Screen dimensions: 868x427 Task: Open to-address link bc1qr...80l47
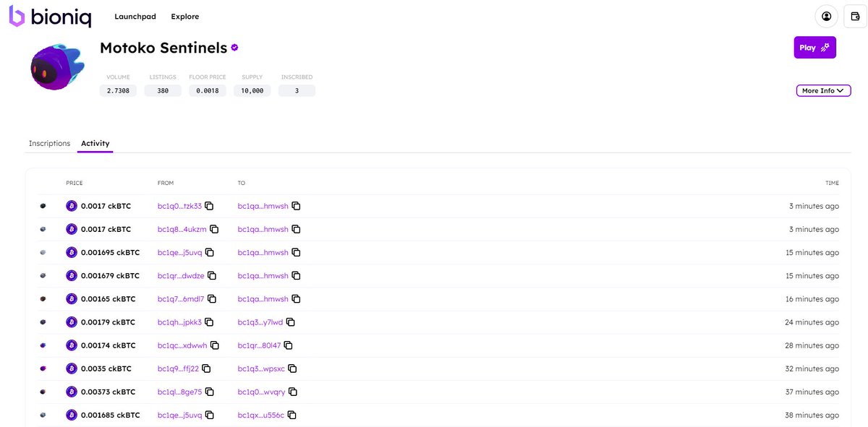click(x=260, y=345)
